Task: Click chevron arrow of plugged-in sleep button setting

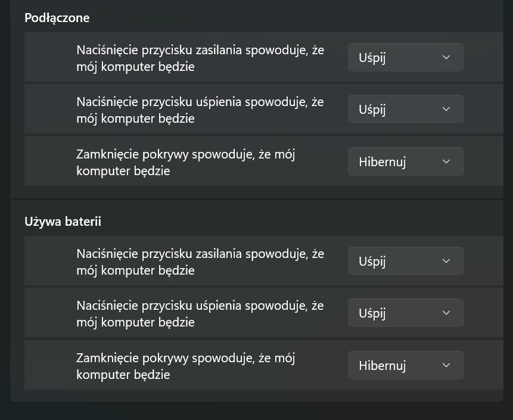Action: pyautogui.click(x=446, y=110)
